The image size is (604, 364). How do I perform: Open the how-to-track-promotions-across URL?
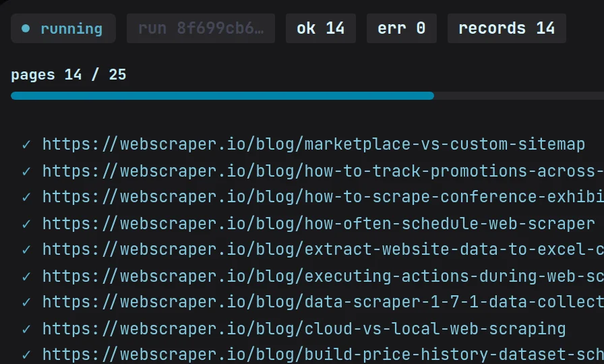click(323, 171)
